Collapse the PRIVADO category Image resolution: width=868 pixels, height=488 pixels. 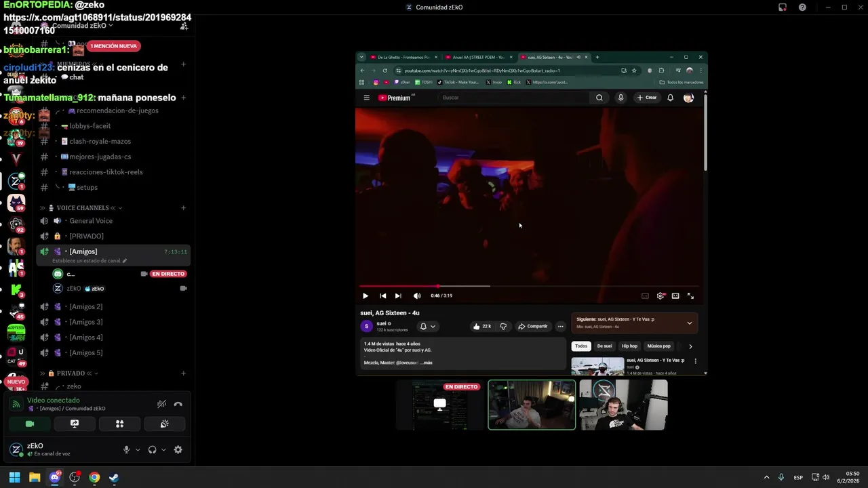(x=70, y=373)
